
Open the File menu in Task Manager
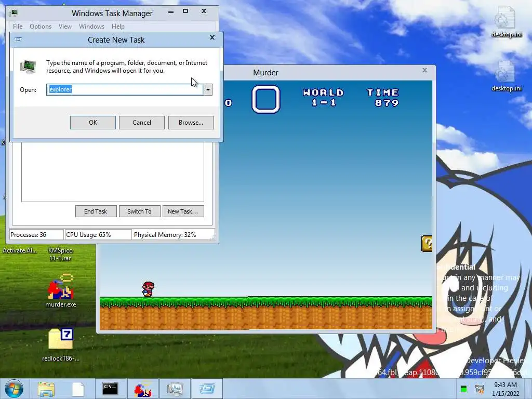pyautogui.click(x=18, y=26)
